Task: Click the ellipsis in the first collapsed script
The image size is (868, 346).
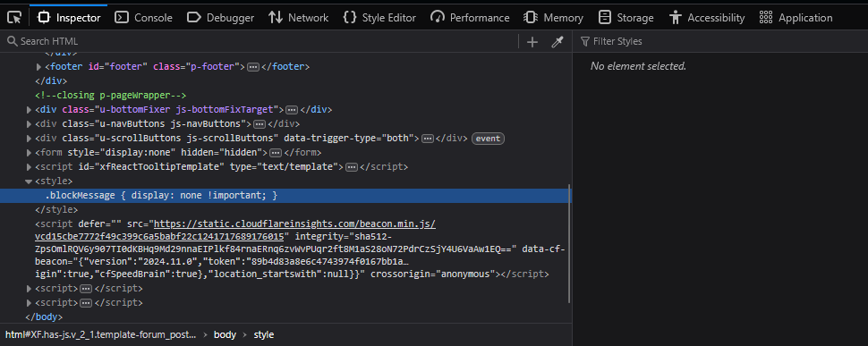Action: click(x=86, y=289)
